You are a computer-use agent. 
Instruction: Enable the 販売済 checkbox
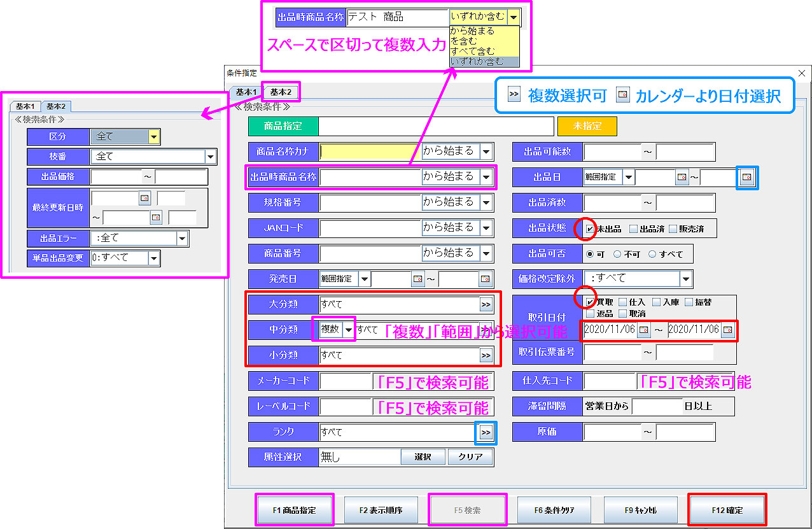tap(673, 229)
